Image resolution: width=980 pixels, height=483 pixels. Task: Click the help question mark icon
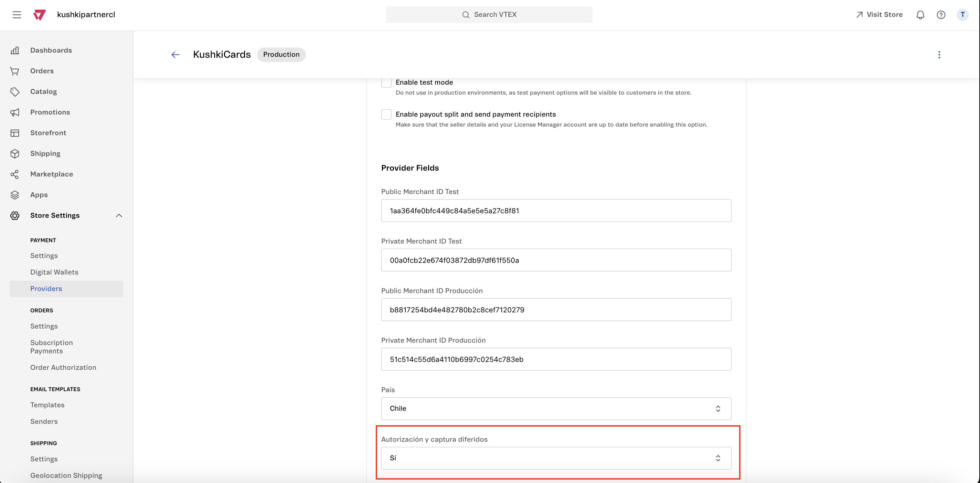(x=941, y=14)
